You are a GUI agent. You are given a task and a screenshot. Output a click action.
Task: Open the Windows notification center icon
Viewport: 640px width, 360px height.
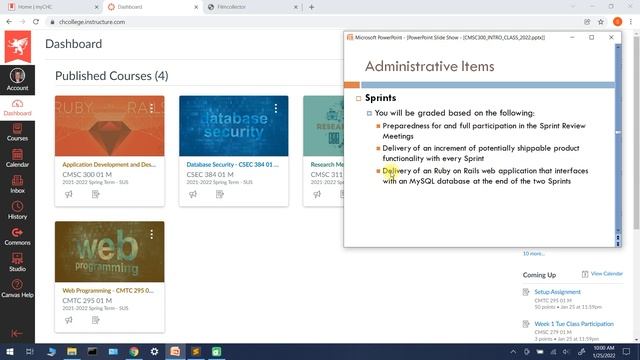(x=626, y=351)
